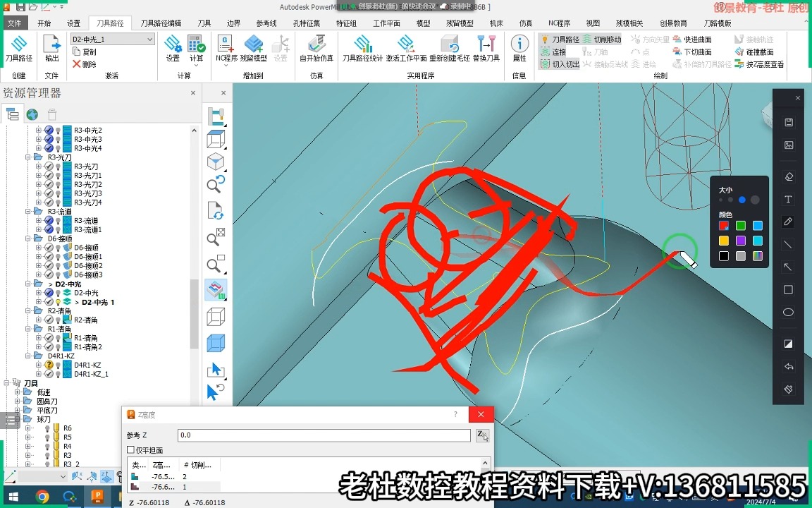Pick the green color swatch
Image resolution: width=812 pixels, height=508 pixels.
click(x=741, y=226)
